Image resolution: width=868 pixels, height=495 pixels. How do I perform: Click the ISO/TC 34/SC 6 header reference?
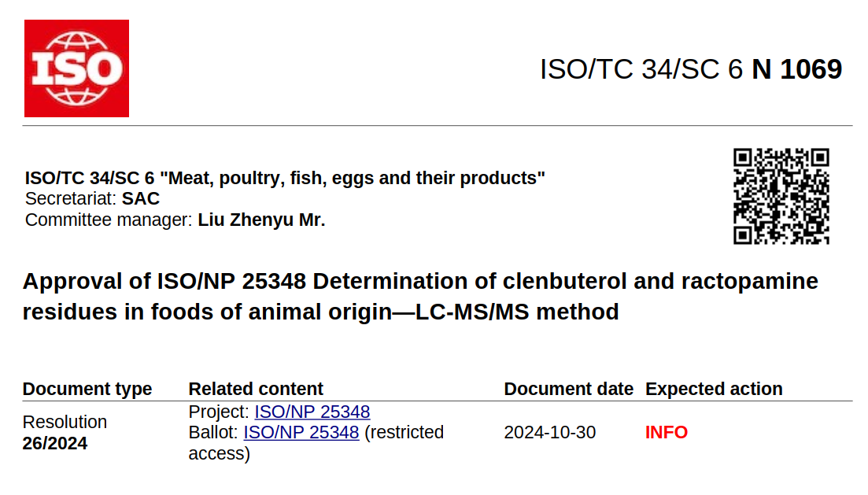coord(641,69)
